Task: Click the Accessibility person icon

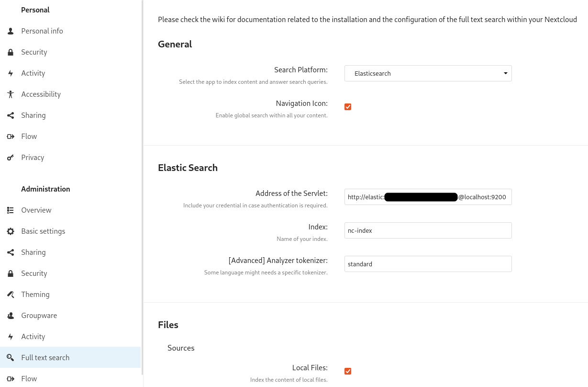Action: pyautogui.click(x=11, y=94)
